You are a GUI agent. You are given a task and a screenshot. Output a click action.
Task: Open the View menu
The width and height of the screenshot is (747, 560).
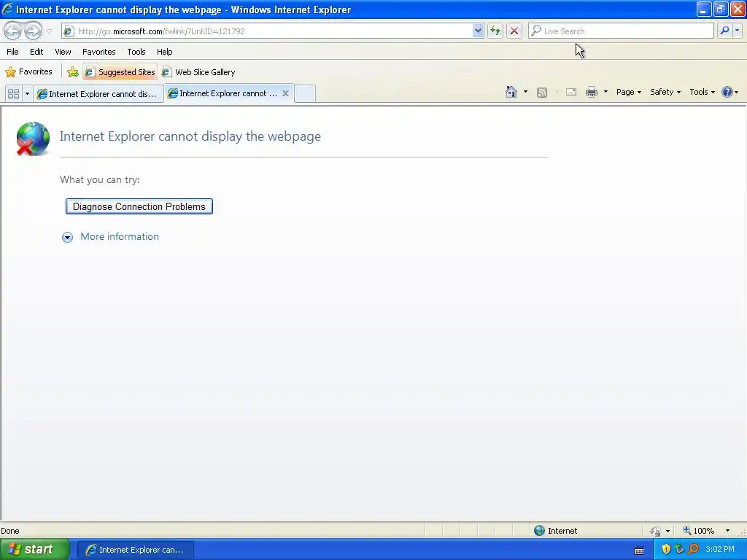tap(63, 52)
